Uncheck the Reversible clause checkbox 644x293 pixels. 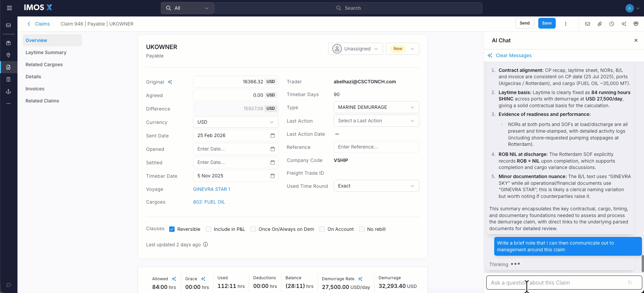point(172,229)
